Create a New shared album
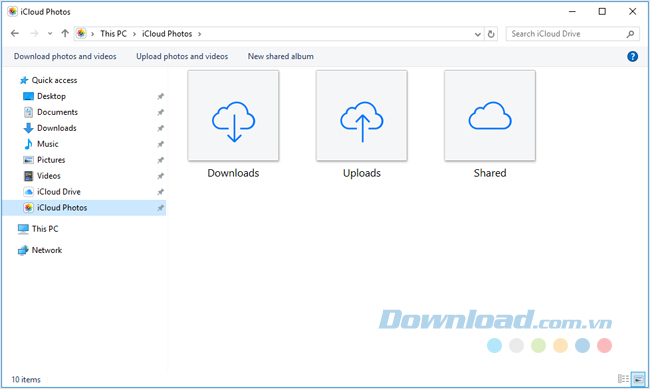 (281, 56)
